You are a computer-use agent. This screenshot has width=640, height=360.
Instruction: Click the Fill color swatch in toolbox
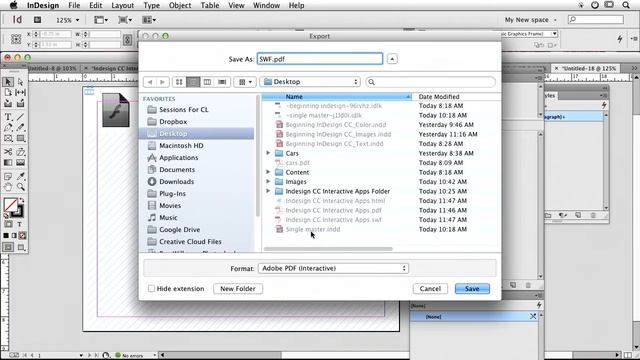[10, 204]
